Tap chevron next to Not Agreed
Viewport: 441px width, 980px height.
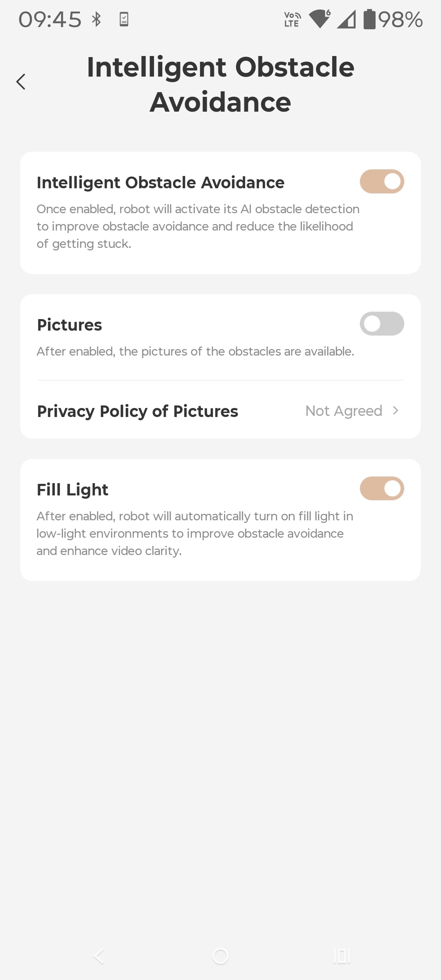tap(396, 411)
